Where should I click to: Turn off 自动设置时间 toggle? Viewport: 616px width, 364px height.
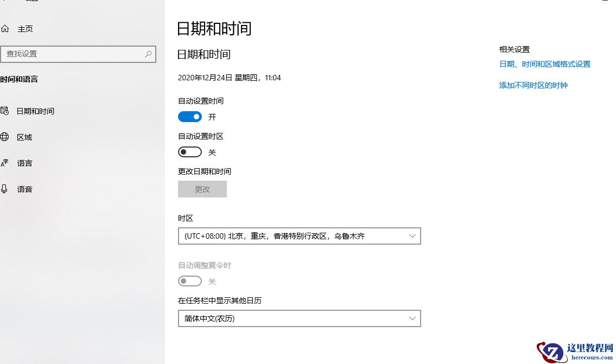point(189,116)
